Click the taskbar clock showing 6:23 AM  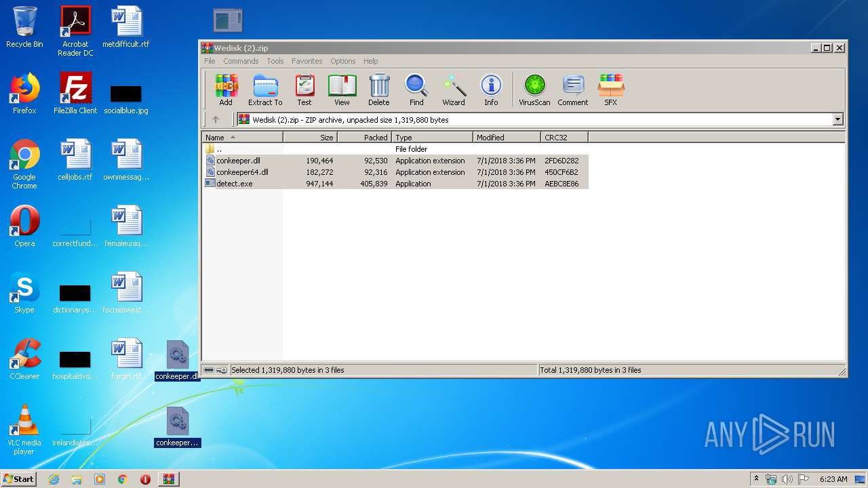point(833,479)
